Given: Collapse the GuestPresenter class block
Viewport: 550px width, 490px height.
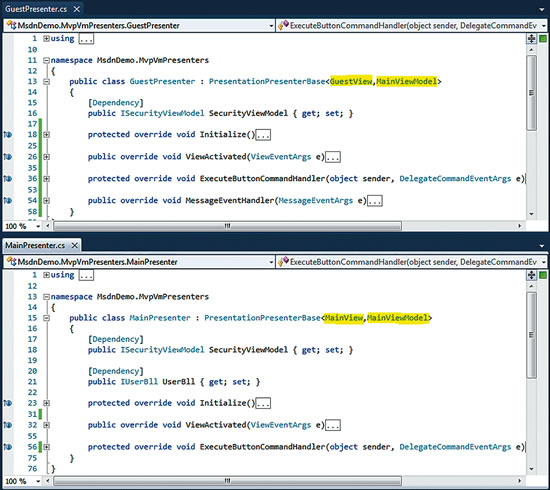Looking at the screenshot, I should [x=46, y=82].
